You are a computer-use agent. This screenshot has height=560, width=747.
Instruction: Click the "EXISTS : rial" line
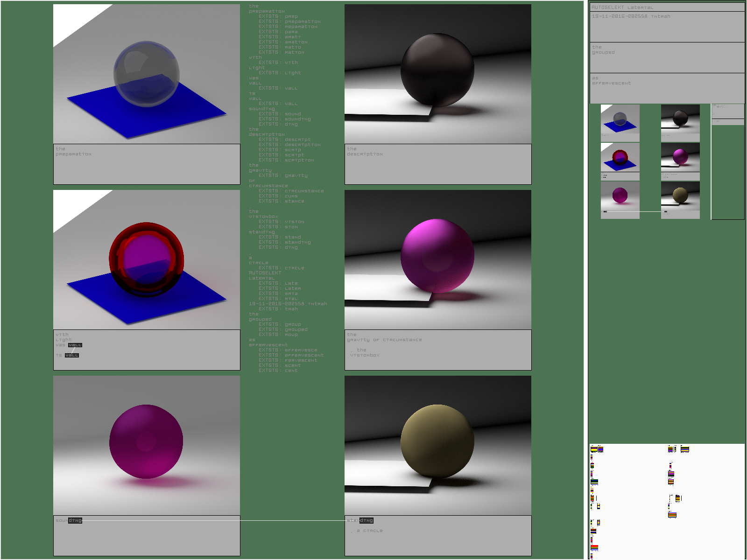(x=278, y=299)
